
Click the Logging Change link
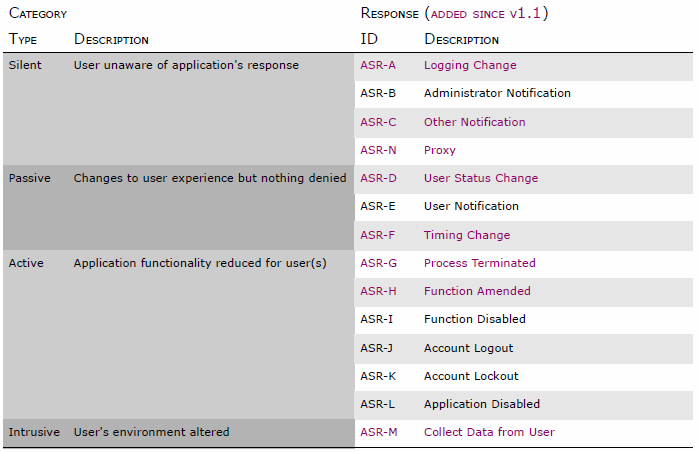tap(470, 66)
